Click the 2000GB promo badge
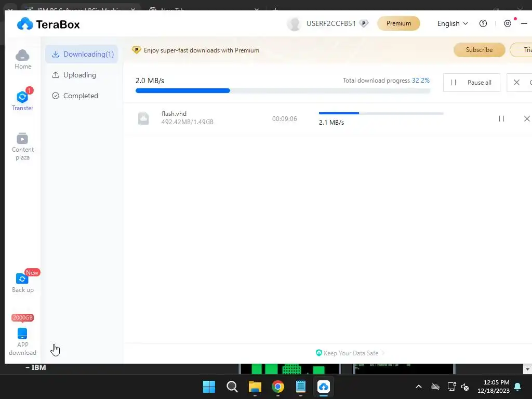 point(23,317)
